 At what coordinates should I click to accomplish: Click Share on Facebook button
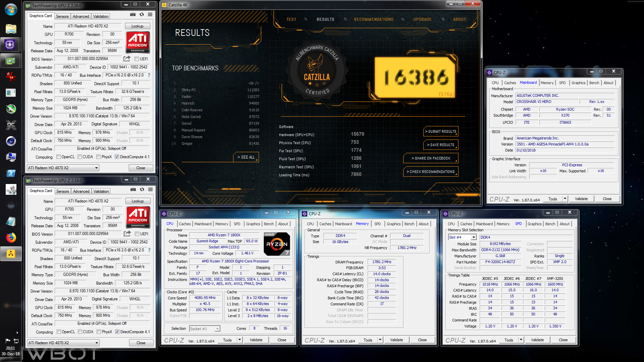(431, 158)
